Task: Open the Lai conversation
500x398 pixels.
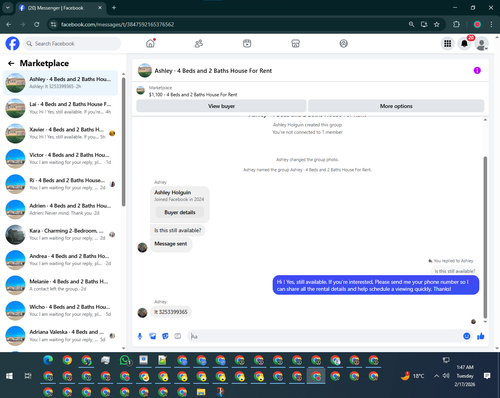Action: 60,108
